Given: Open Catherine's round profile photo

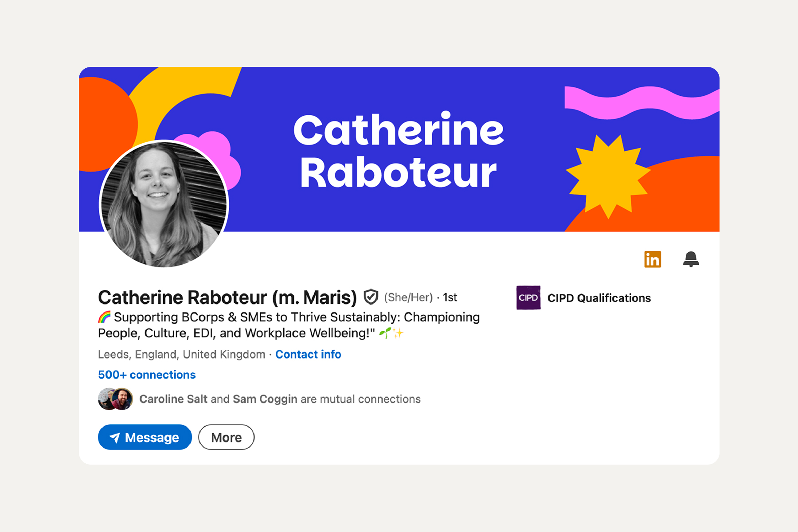Looking at the screenshot, I should [x=164, y=204].
